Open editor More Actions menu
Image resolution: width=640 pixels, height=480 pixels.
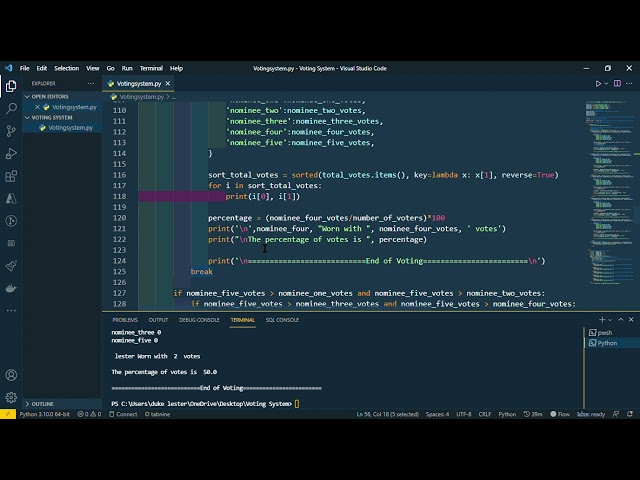[x=629, y=83]
